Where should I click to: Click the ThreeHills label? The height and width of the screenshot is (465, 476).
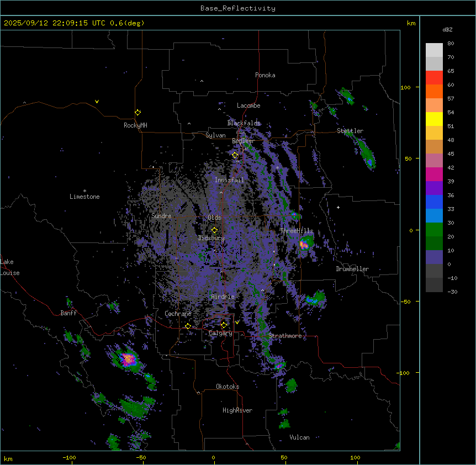pos(297,231)
